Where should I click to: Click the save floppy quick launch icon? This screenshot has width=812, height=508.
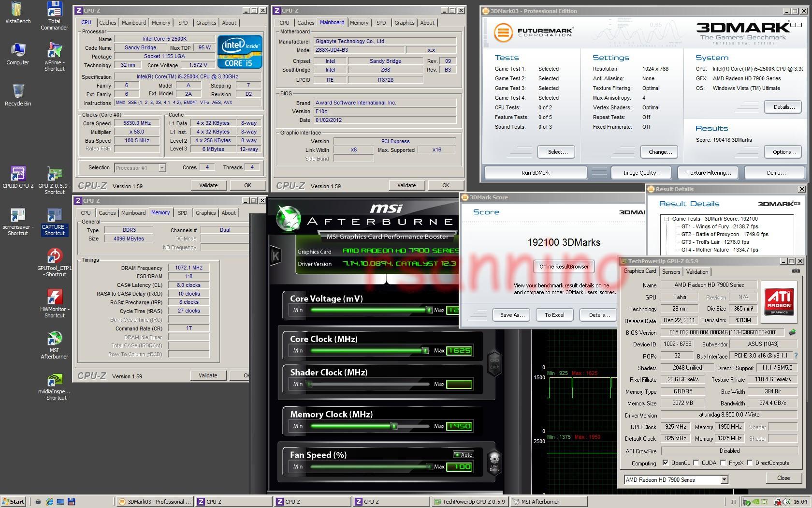pyautogui.click(x=72, y=502)
